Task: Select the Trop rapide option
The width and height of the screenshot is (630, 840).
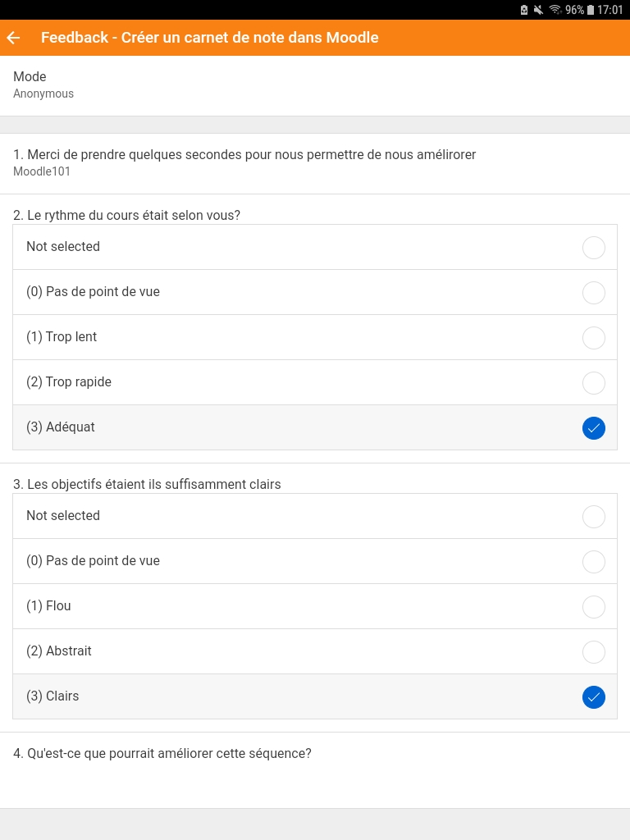Action: [x=315, y=382]
